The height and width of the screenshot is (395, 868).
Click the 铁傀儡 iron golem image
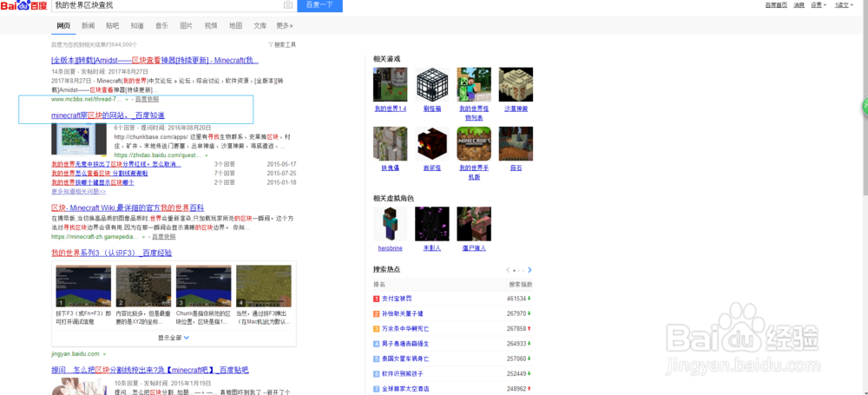click(391, 143)
